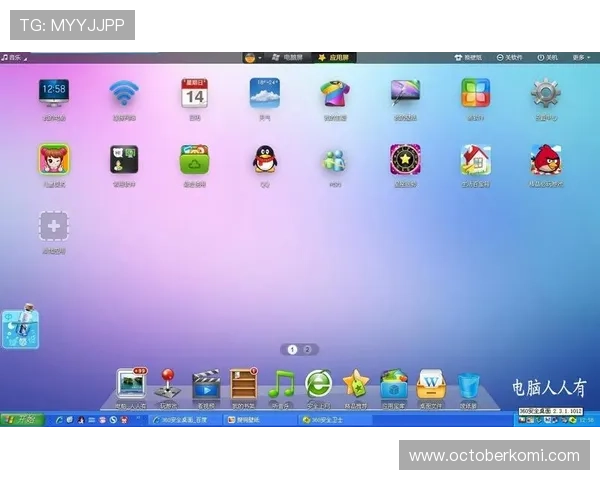Image resolution: width=600 pixels, height=480 pixels.
Task: Open the user avatar dropdown in top bar
Action: [x=253, y=58]
